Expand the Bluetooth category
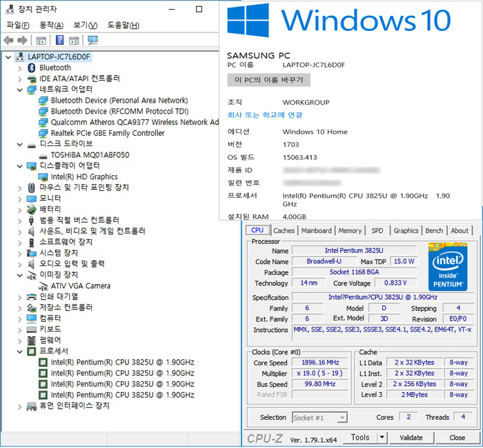 pyautogui.click(x=20, y=68)
